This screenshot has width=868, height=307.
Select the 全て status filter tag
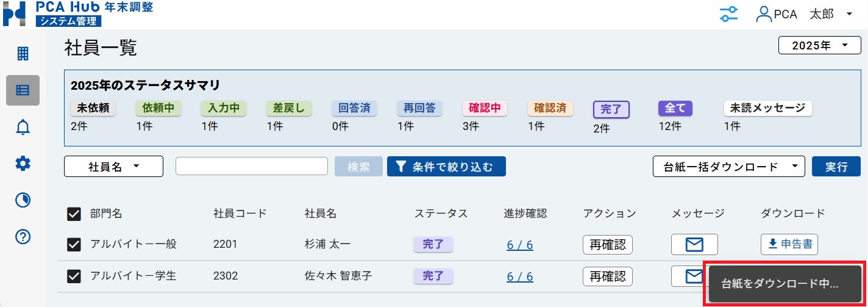(x=675, y=109)
